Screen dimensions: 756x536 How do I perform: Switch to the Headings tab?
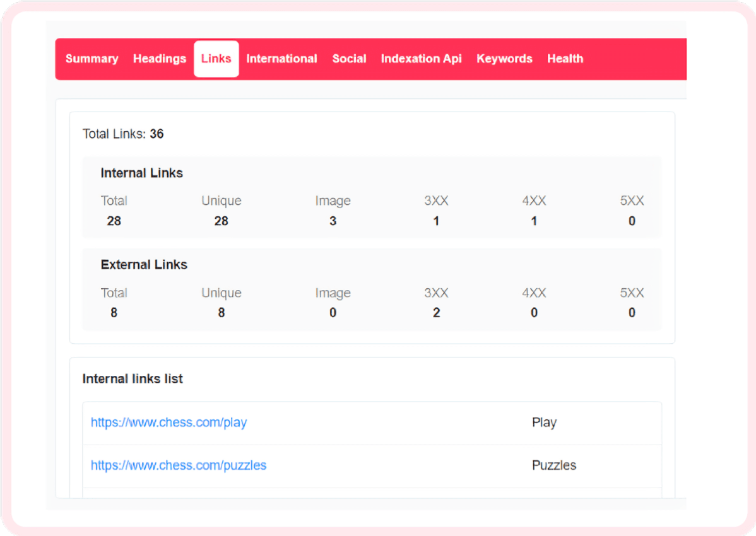coord(159,59)
